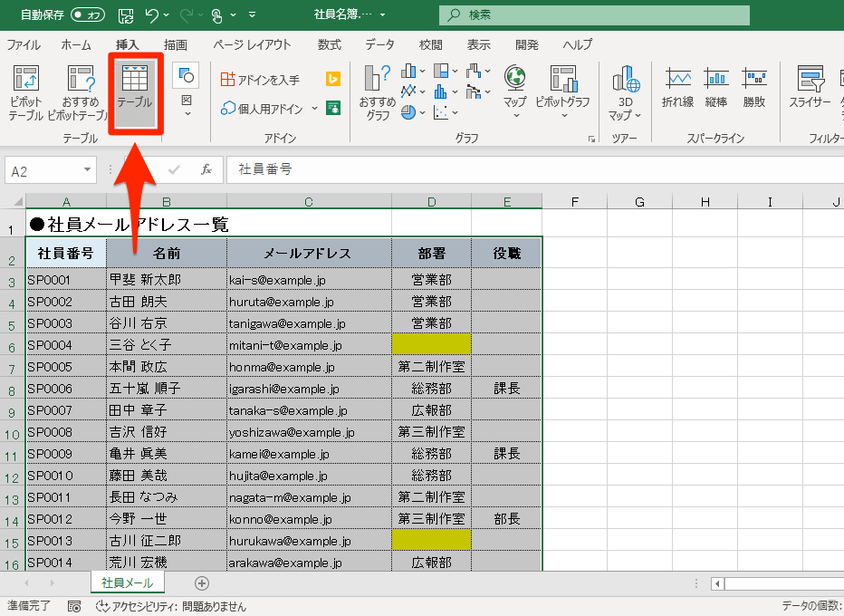Click the touch/mouse mode icon
This screenshot has height=616, width=844.
(x=217, y=15)
